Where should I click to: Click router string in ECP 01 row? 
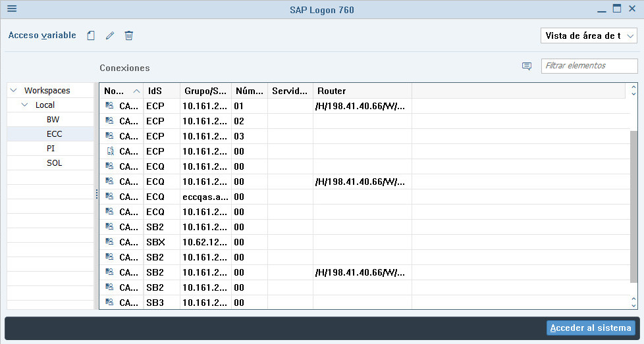pos(360,106)
